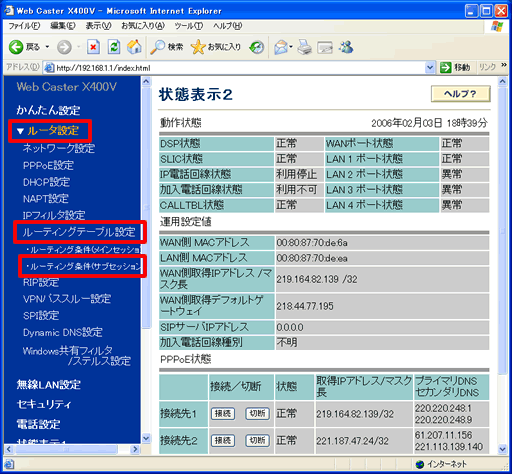
Task: Expand the Back button history arrow
Action: point(47,47)
